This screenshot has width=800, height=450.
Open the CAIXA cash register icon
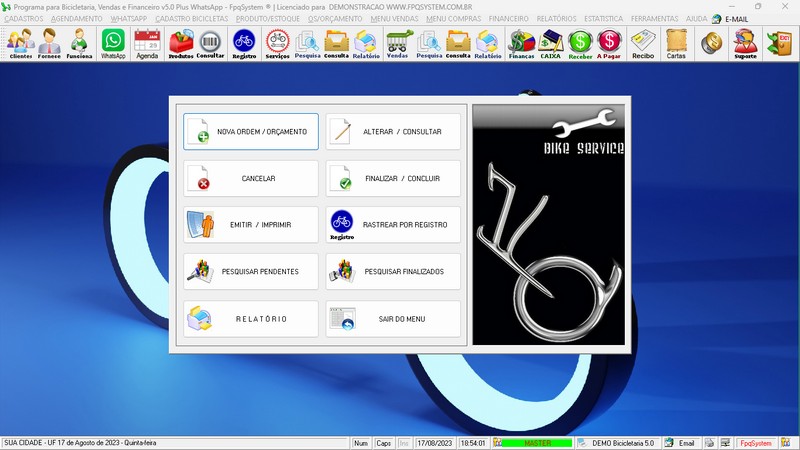(551, 43)
